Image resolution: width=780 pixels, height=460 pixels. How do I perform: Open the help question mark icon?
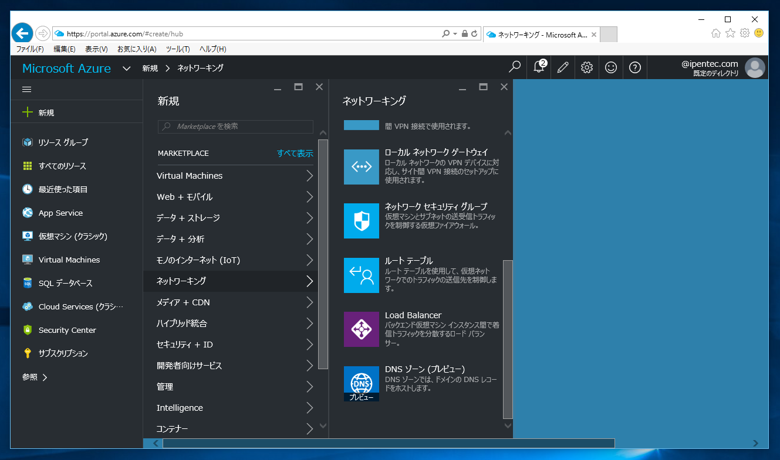tap(635, 67)
